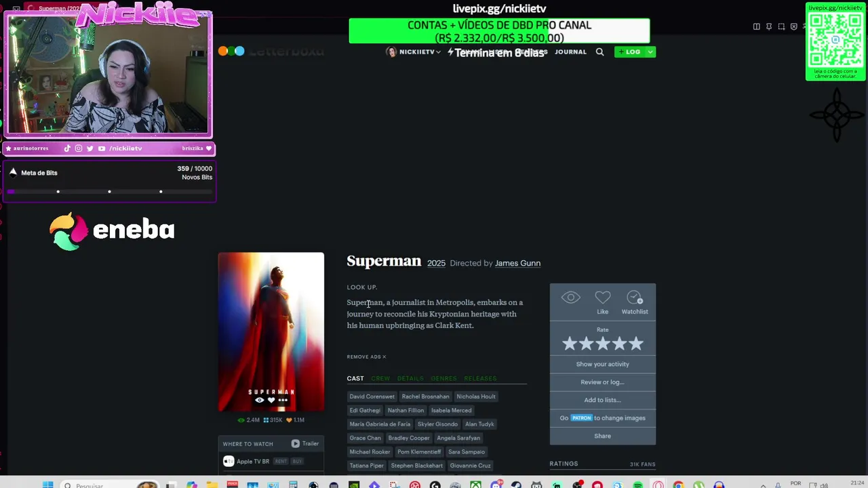
Task: Click the RENT option for Apple TV
Action: [x=281, y=462]
